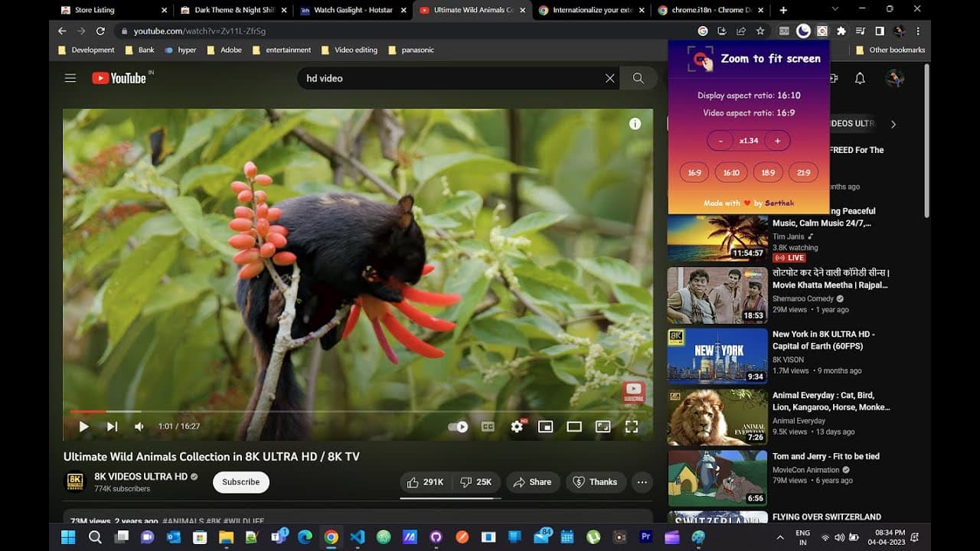
Task: Open the dark theme moon extension
Action: tap(803, 31)
